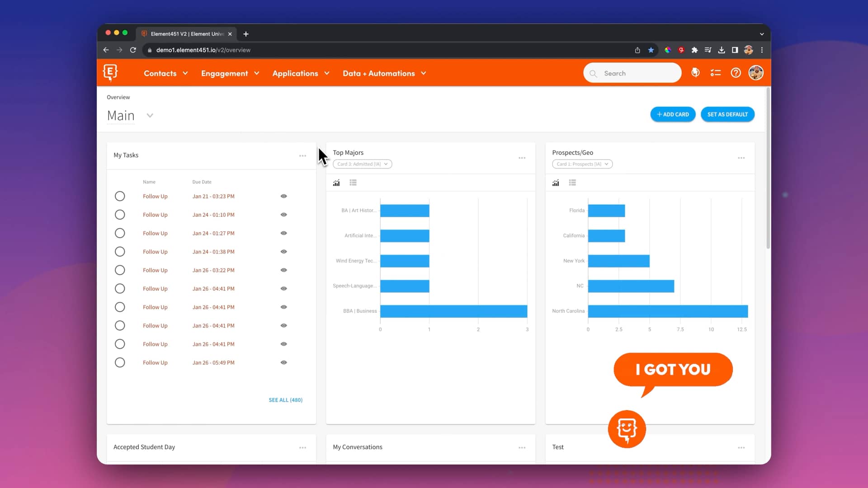868x488 pixels.
Task: Click the Element451 logo in the navbar
Action: click(110, 72)
